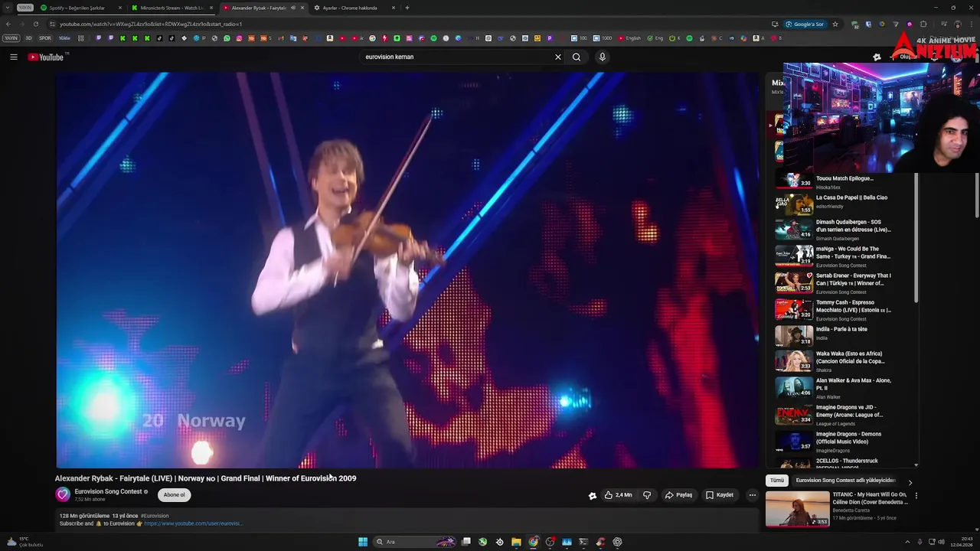Open the 3D bookmark folder
The image size is (980, 551).
coord(28,38)
